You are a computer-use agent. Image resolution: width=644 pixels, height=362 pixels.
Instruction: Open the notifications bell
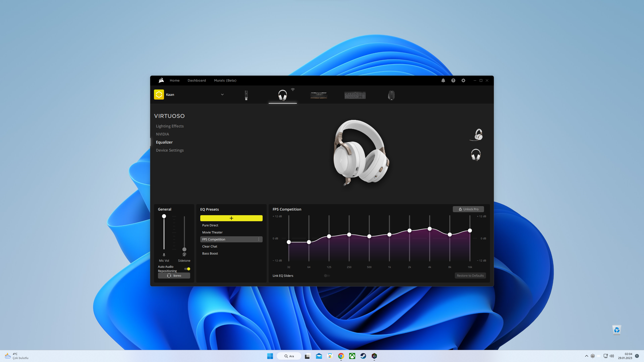click(x=443, y=80)
